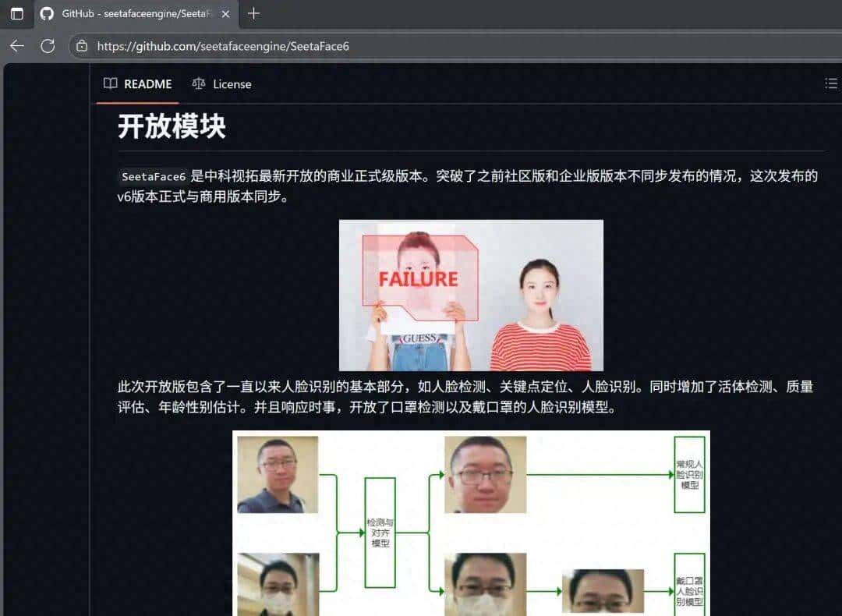
Task: Click the browser back arrow
Action: (x=16, y=46)
